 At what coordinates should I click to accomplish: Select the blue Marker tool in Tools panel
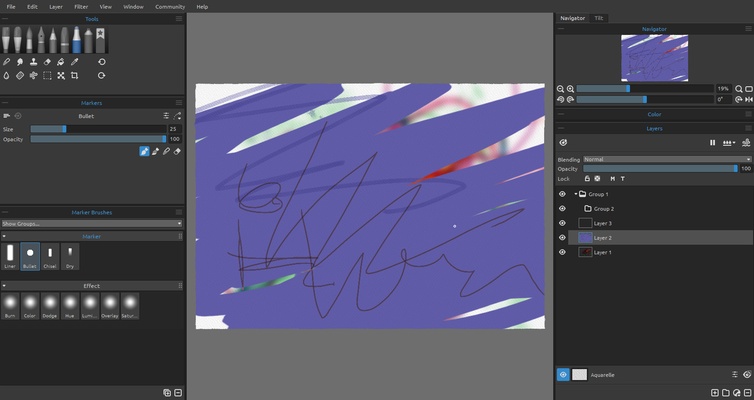[x=76, y=39]
